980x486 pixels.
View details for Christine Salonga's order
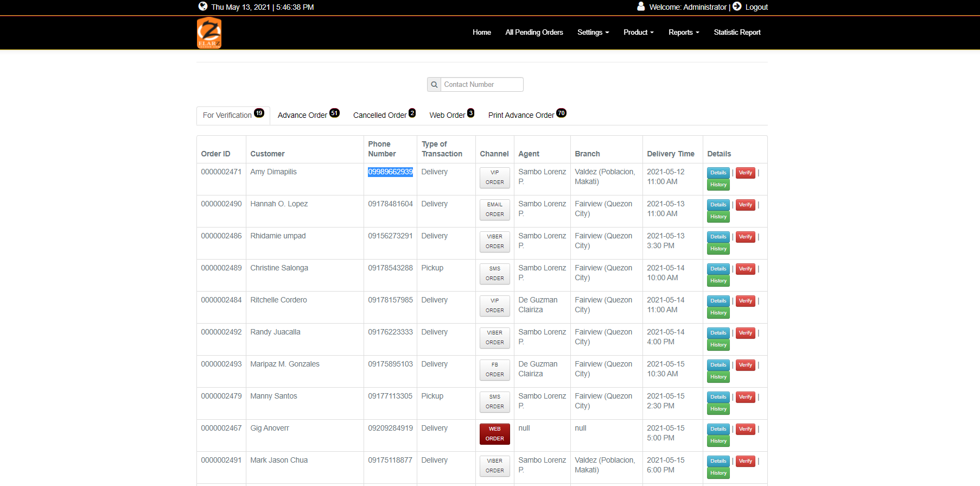[718, 269]
